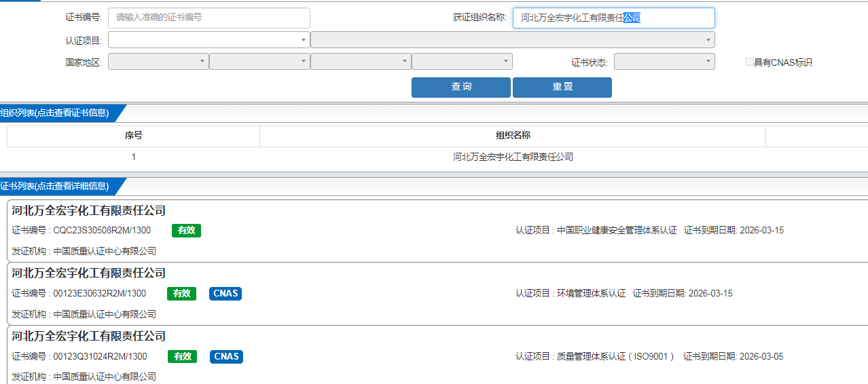The height and width of the screenshot is (384, 868).
Task: Open the second 国家地区 dropdown
Action: coord(259,62)
